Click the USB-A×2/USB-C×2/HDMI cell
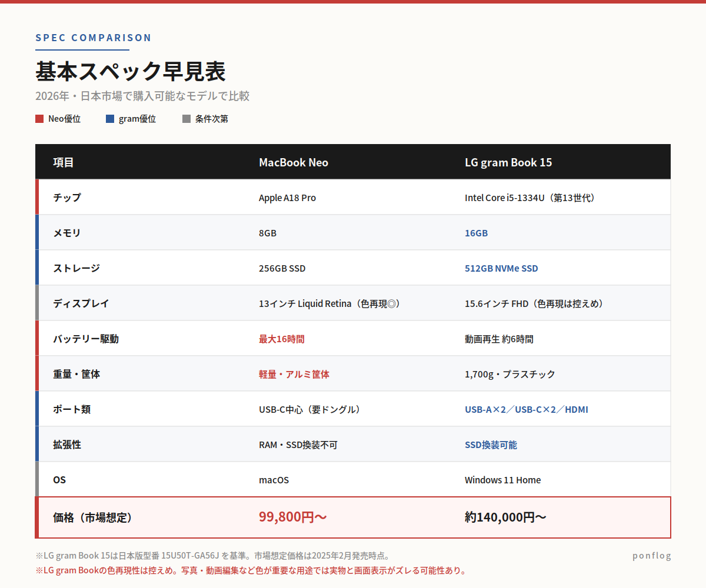The width and height of the screenshot is (706, 588). click(527, 409)
